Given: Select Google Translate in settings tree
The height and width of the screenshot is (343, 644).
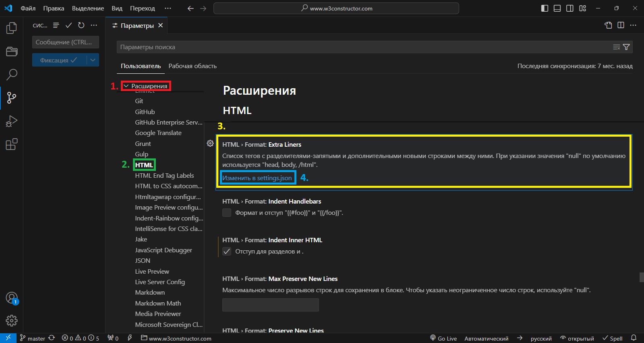Looking at the screenshot, I should (158, 133).
